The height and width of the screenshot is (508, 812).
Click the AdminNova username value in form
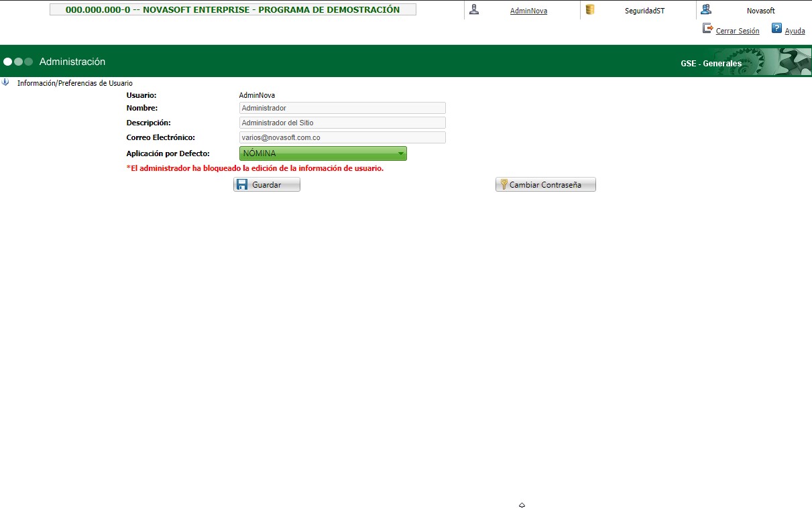(257, 95)
